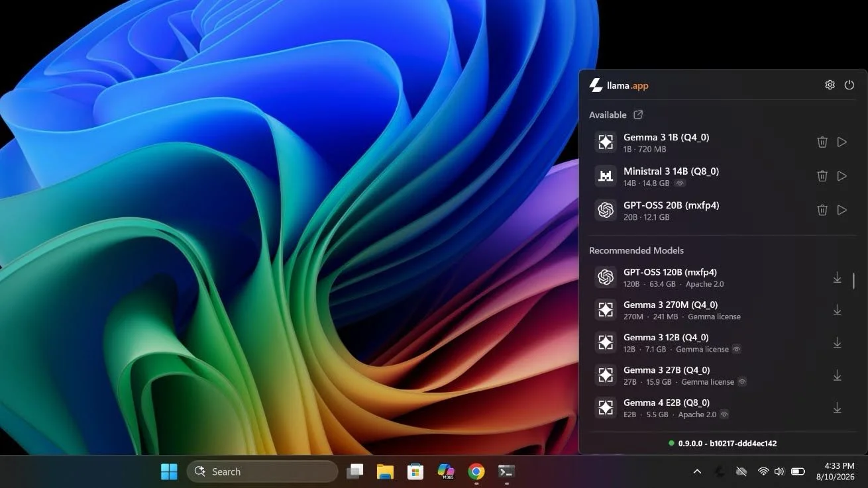
Task: Delete the Gemma 3 1B model
Action: (822, 142)
